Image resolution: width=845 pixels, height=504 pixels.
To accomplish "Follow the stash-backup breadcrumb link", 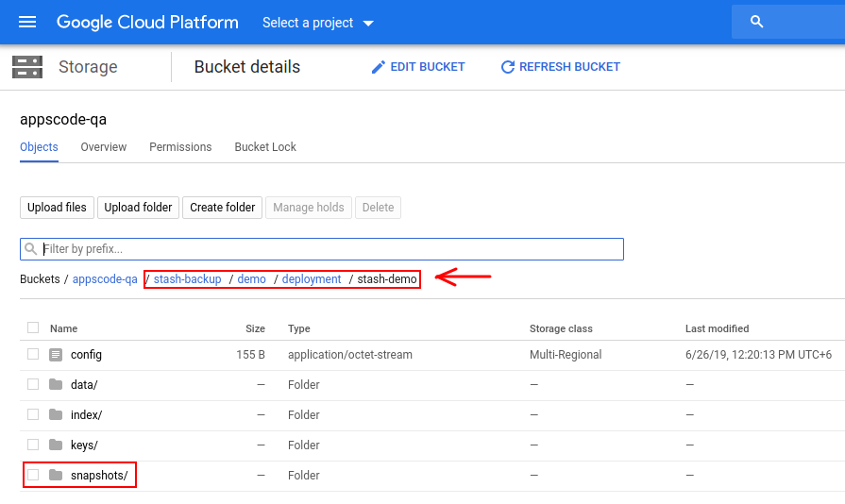I will click(187, 279).
